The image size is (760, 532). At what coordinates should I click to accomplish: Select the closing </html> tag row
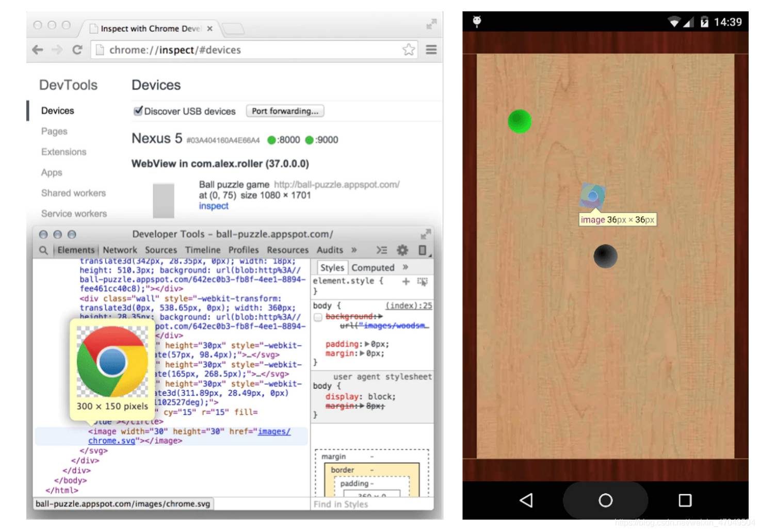tap(62, 490)
